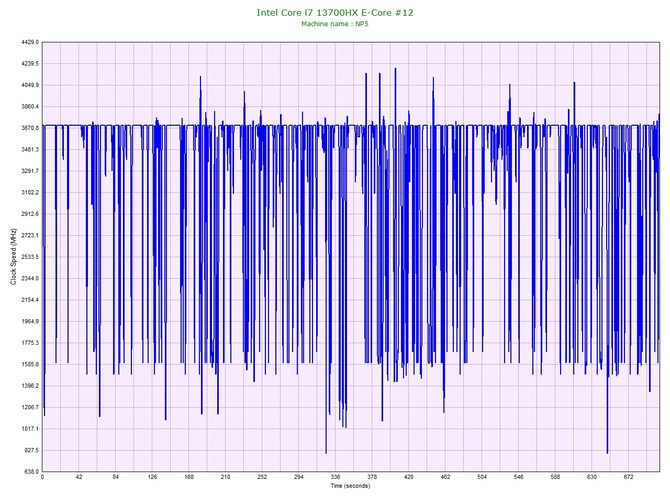Click the 210 tick on time axis

[x=226, y=477]
